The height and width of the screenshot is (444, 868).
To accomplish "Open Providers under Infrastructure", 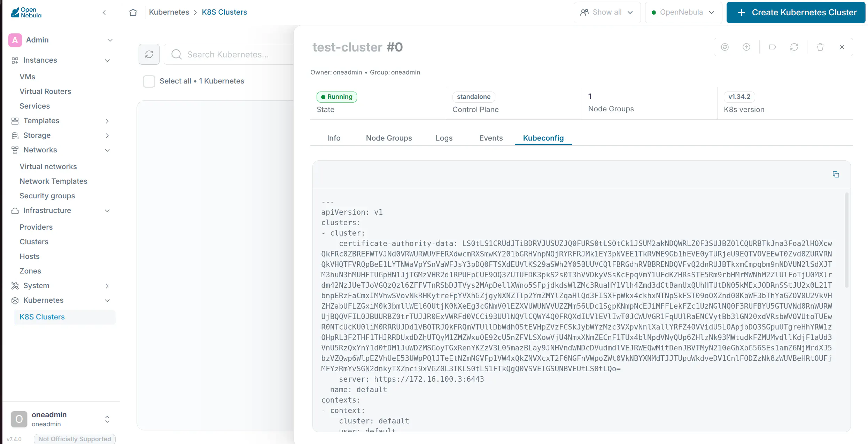I will click(x=36, y=227).
